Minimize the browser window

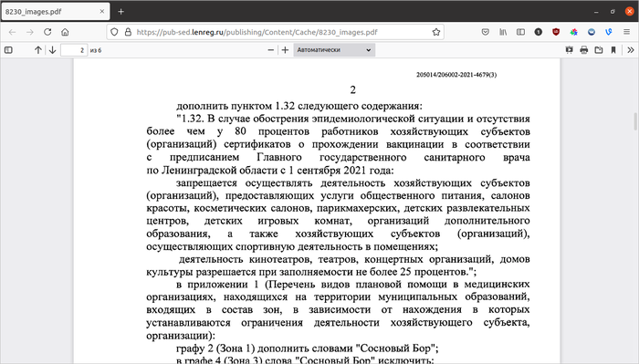[596, 11]
